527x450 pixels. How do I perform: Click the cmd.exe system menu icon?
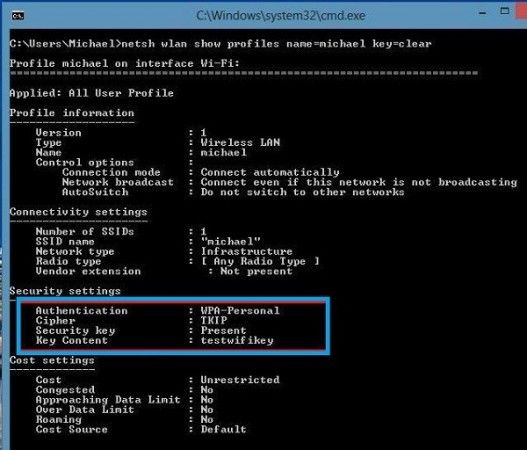[17, 15]
